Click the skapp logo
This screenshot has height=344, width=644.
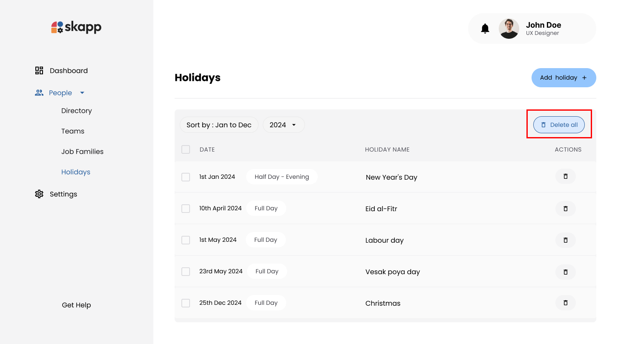coord(76,27)
